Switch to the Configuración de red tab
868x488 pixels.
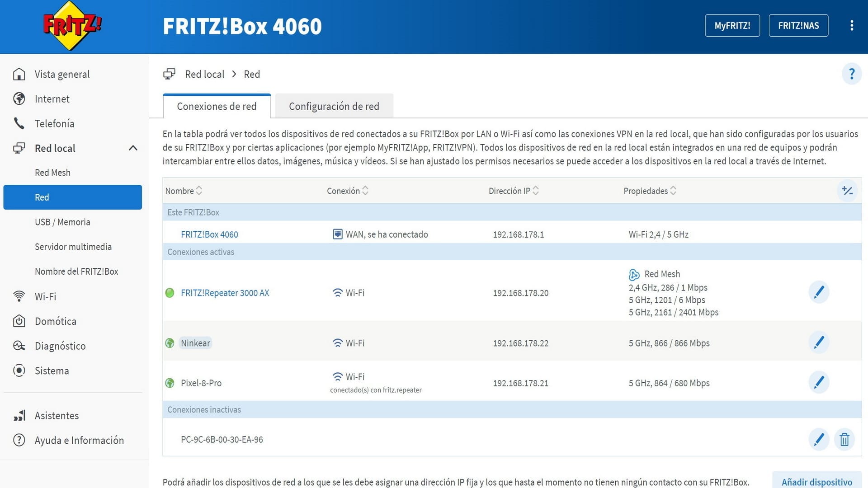coord(334,106)
